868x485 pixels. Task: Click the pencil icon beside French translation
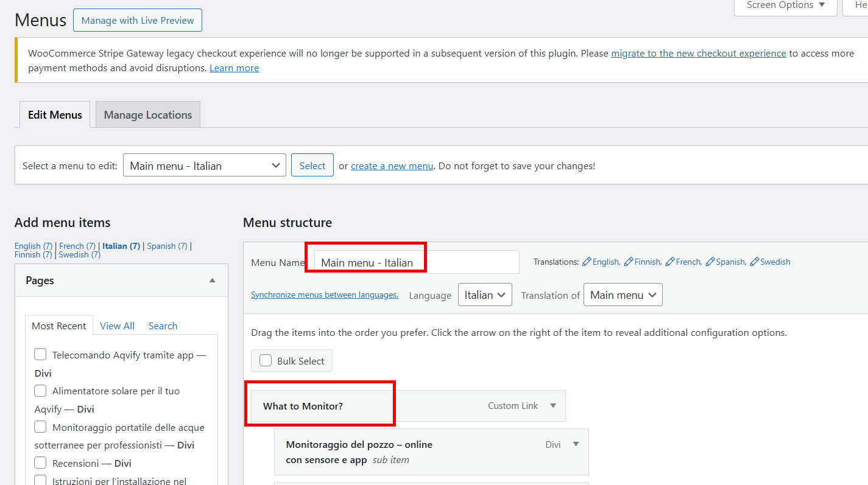(670, 262)
